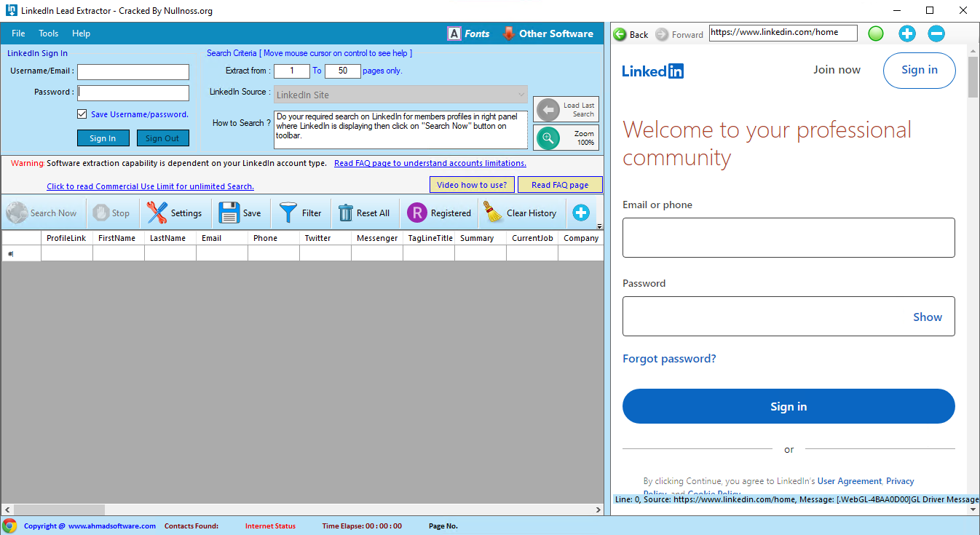This screenshot has width=980, height=535.
Task: Click the Search Now globe button
Action: tap(42, 213)
